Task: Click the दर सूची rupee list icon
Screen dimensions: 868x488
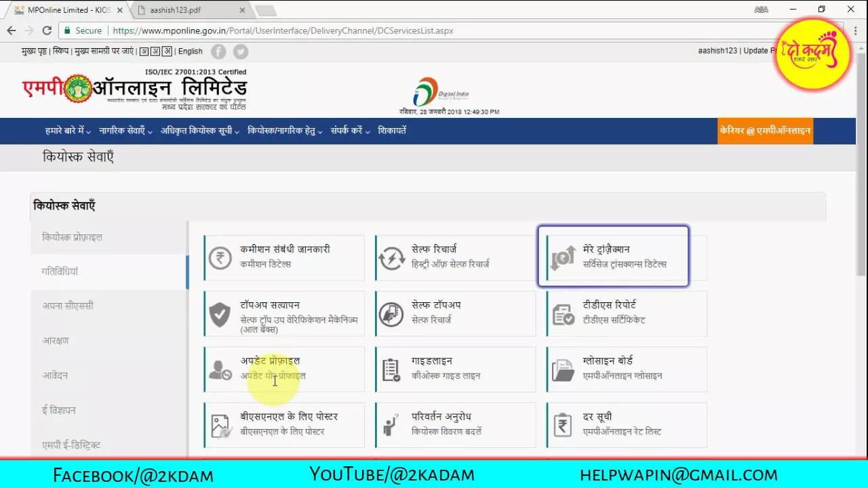Action: tap(563, 425)
